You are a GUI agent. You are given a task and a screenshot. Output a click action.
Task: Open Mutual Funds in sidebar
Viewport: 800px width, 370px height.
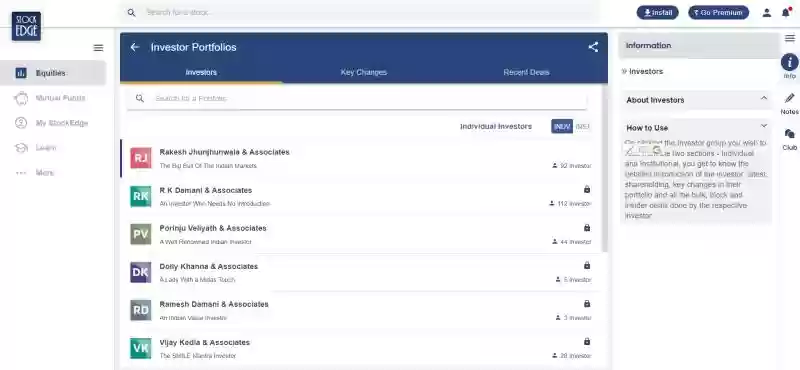tap(53, 98)
